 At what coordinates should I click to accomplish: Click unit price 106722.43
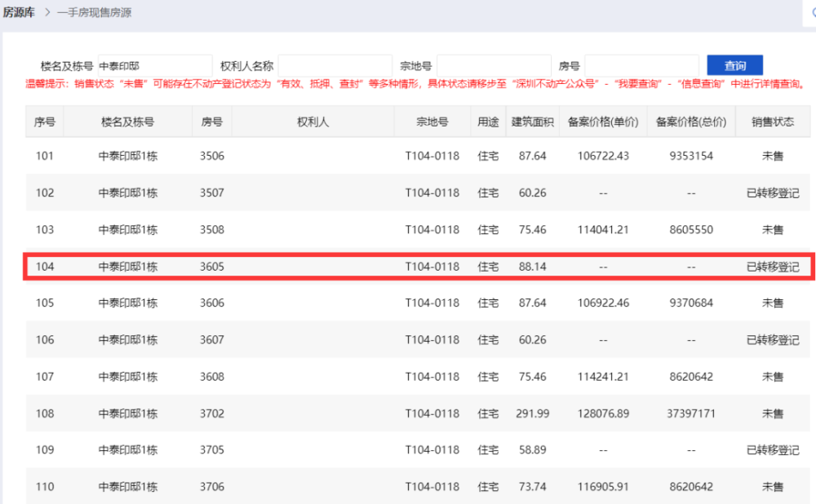[603, 156]
